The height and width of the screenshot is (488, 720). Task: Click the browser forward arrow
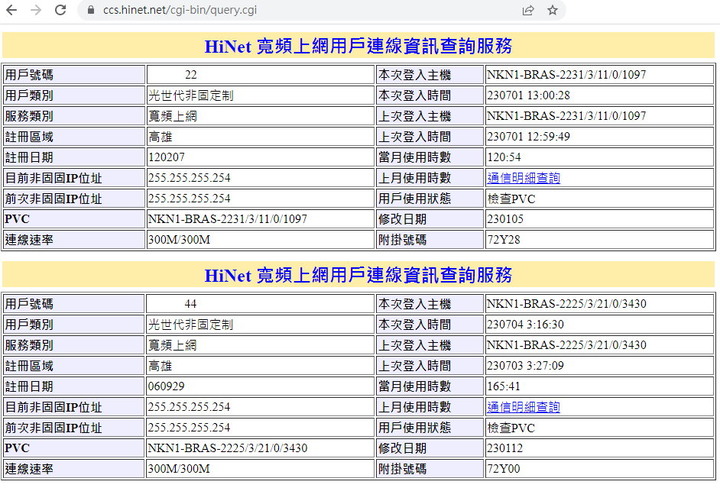pos(36,10)
